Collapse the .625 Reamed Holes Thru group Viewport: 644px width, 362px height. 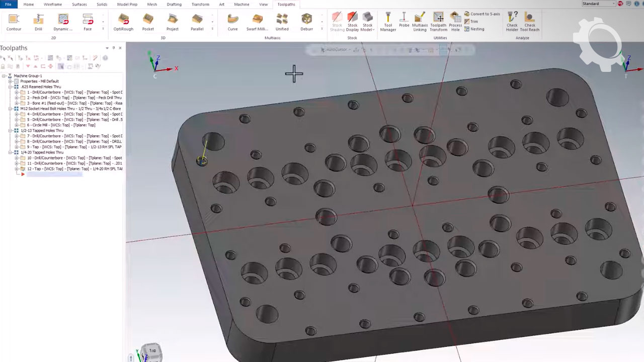click(x=10, y=87)
